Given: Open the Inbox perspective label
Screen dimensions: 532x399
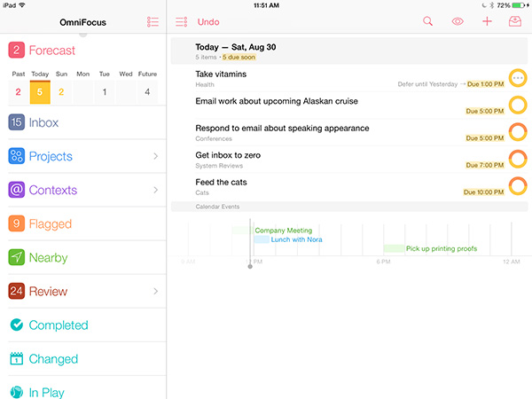Looking at the screenshot, I should click(x=43, y=122).
